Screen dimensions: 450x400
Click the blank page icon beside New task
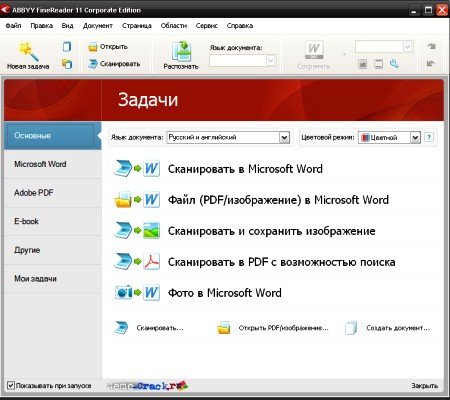click(x=67, y=47)
